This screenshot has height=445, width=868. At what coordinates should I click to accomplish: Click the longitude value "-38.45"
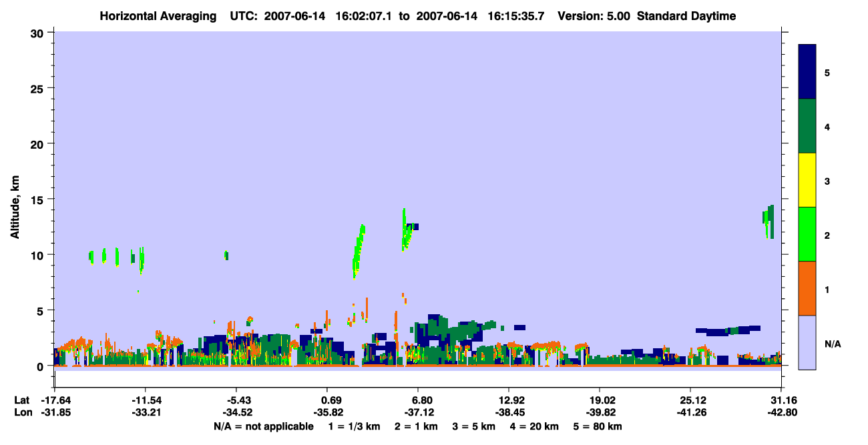[509, 412]
